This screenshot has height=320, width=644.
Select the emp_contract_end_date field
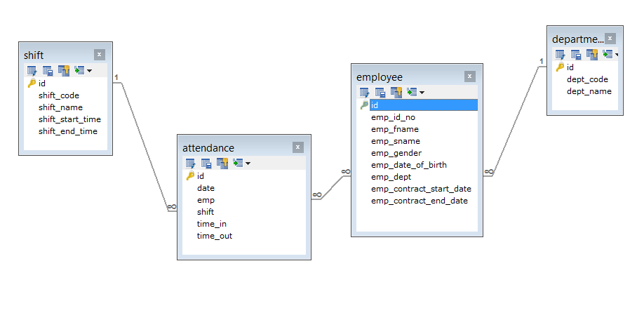coord(419,201)
